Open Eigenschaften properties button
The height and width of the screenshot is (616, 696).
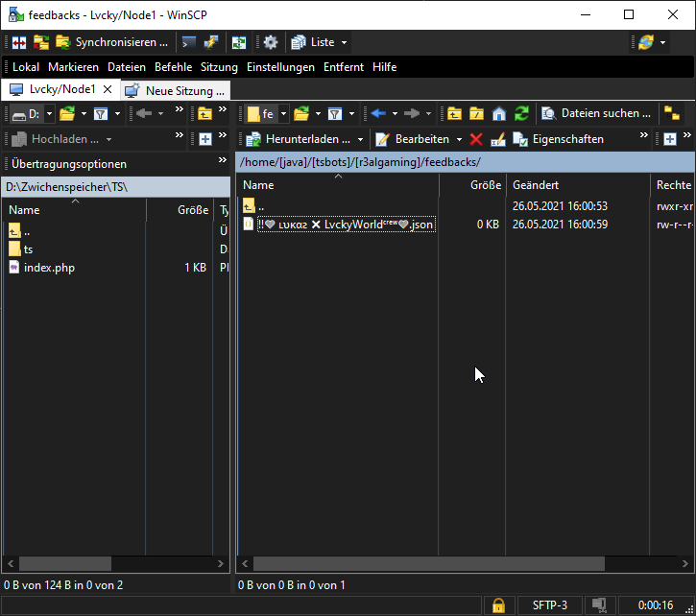(559, 139)
